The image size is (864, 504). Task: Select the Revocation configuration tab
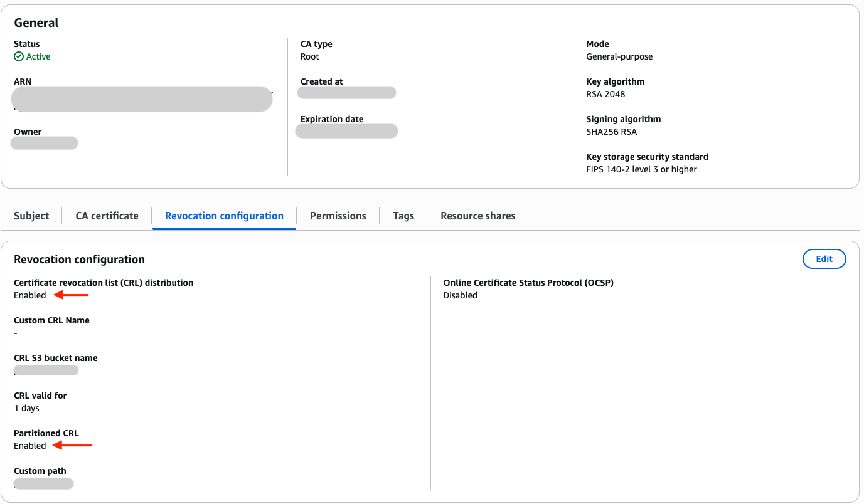pos(224,216)
